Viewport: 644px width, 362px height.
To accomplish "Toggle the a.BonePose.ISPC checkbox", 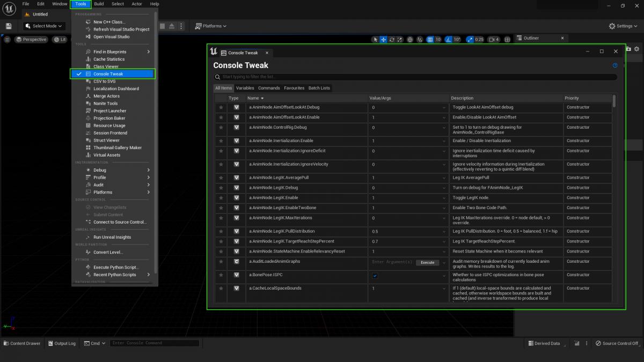I will click(x=375, y=276).
